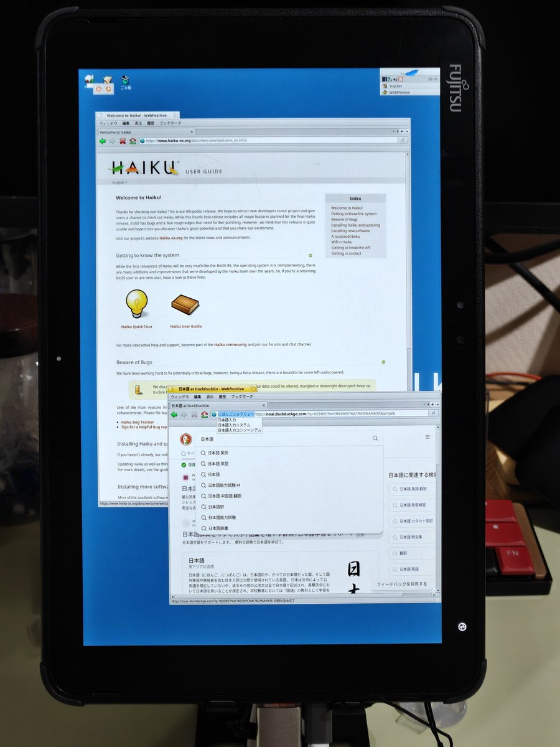Switch to Tracker in the Deskbar
Screen dimensions: 560x747
tap(410, 86)
